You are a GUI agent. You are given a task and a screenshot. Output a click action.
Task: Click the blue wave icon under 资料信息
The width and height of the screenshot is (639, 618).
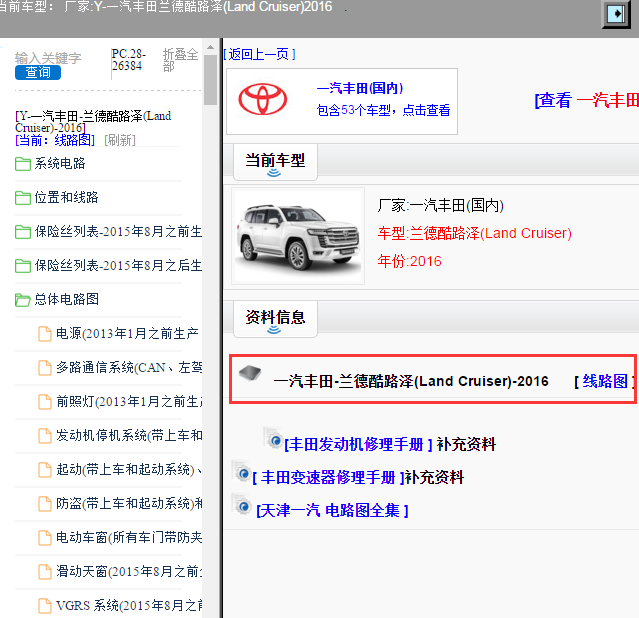click(274, 329)
